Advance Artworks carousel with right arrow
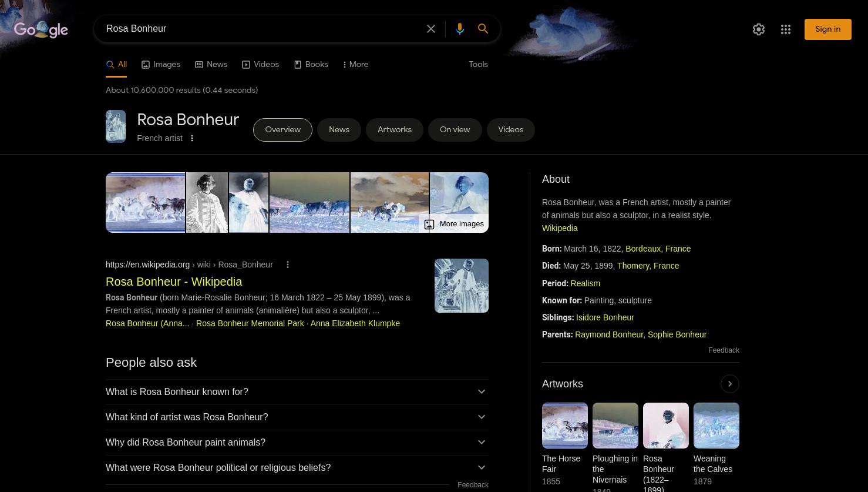 tap(730, 384)
